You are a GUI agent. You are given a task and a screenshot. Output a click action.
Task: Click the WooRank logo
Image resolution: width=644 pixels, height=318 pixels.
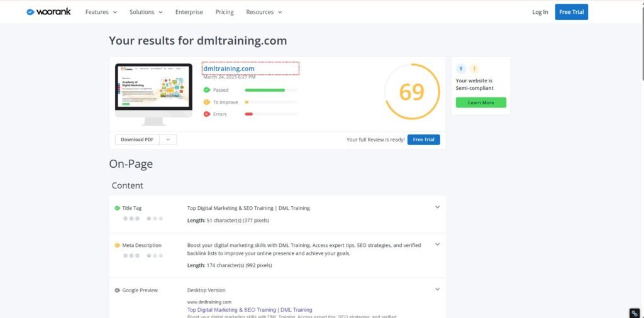tap(48, 12)
